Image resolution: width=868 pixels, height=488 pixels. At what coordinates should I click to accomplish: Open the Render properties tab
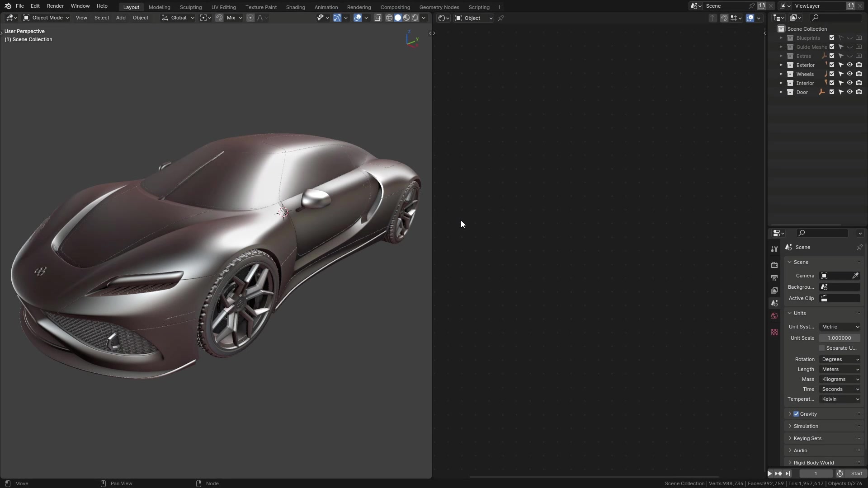click(774, 265)
